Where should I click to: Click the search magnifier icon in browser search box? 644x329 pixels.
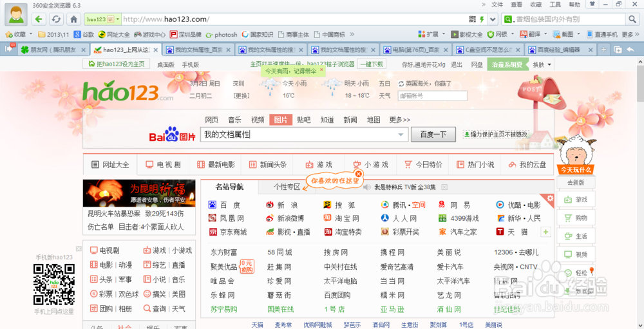coord(631,19)
